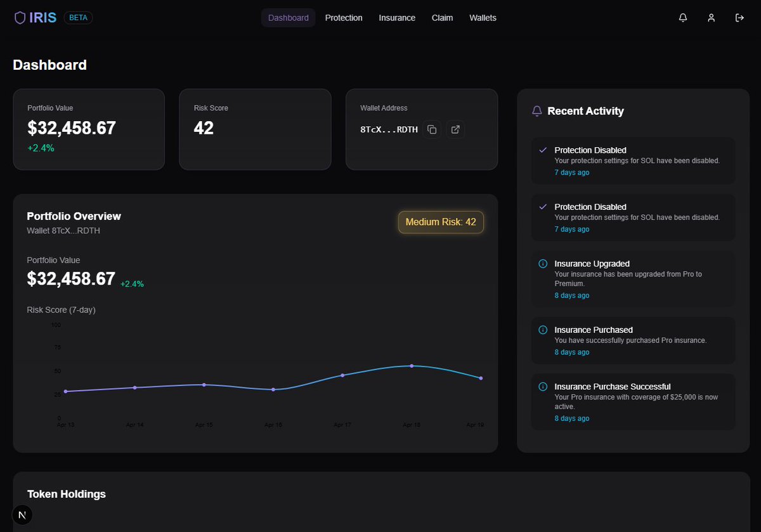Click the Token Holdings heading
This screenshot has height=532, width=761.
pyautogui.click(x=67, y=494)
